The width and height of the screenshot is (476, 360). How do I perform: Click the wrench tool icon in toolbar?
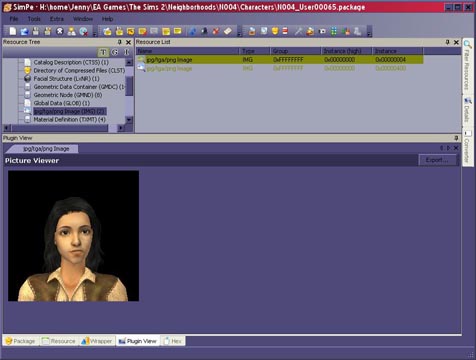click(298, 31)
